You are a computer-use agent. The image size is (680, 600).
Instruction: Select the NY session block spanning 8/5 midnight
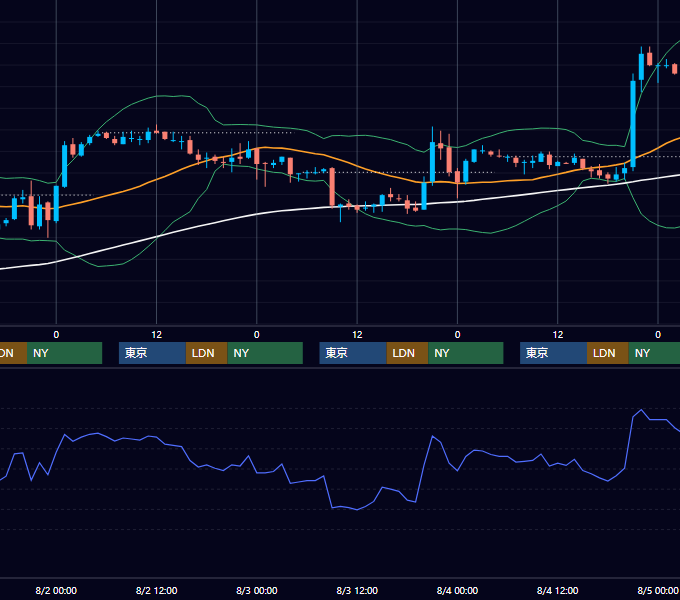(654, 353)
